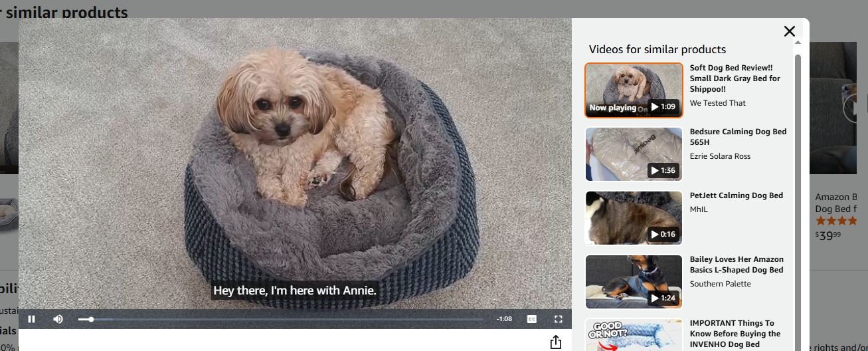The height and width of the screenshot is (351, 868).
Task: Close the video player popup
Action: (789, 31)
